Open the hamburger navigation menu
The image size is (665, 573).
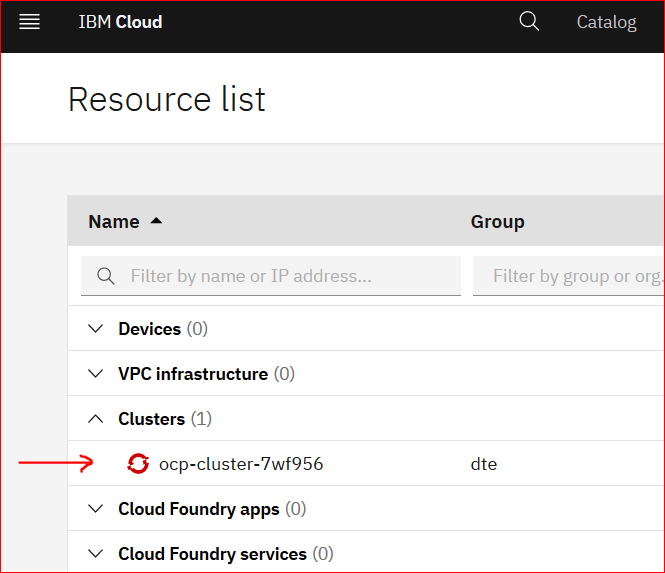click(x=30, y=22)
